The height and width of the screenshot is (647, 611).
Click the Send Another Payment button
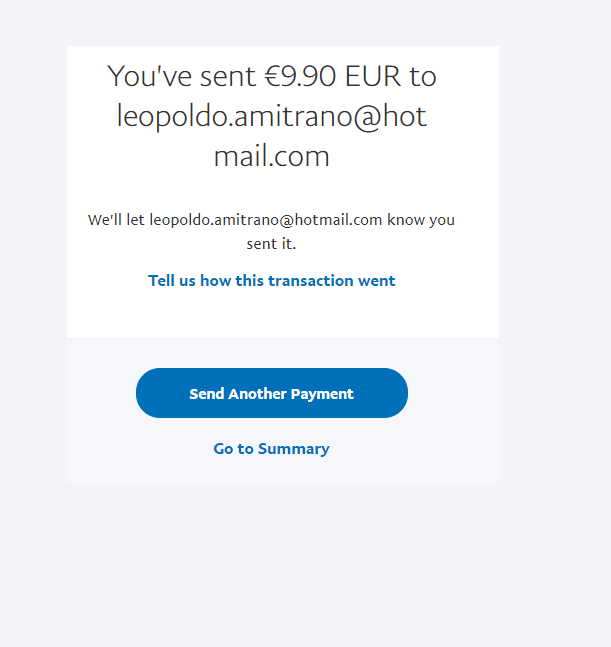pyautogui.click(x=271, y=393)
